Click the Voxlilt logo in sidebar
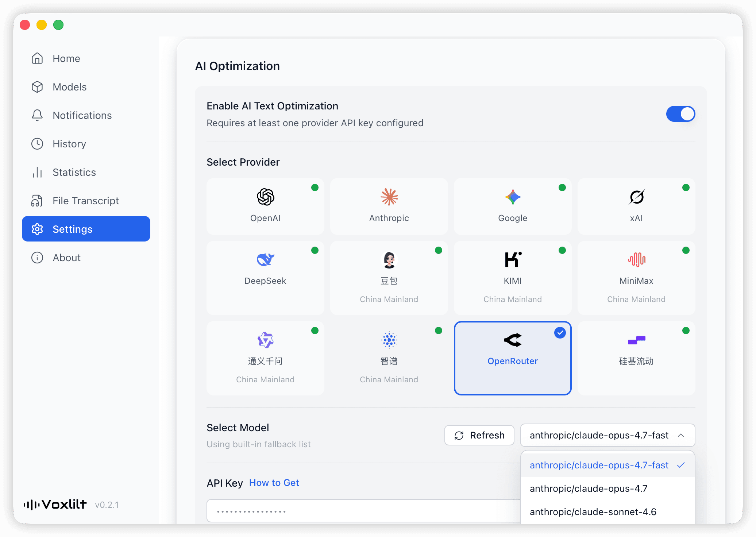This screenshot has height=537, width=756. point(55,505)
